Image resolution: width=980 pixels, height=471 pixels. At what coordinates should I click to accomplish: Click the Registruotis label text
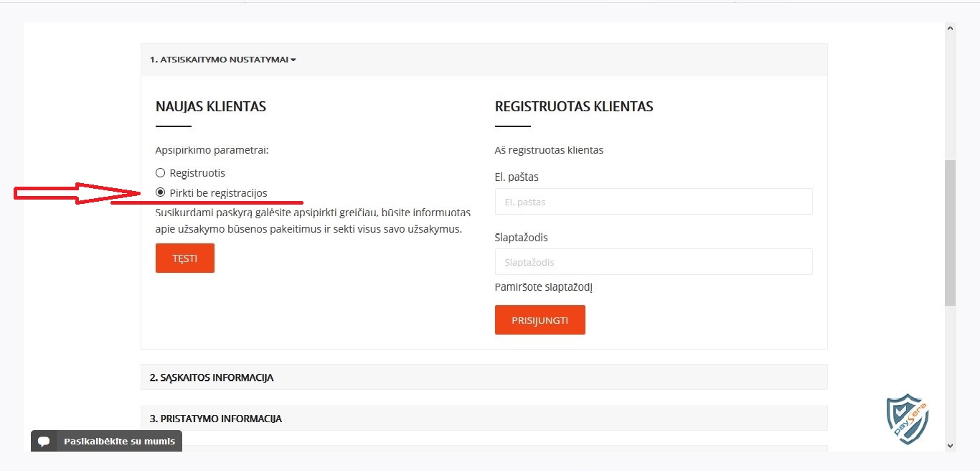(197, 173)
